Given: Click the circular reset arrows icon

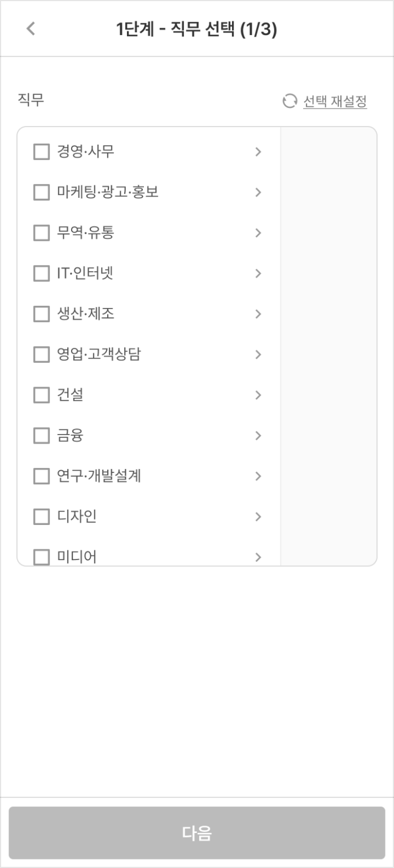Looking at the screenshot, I should click(x=290, y=101).
